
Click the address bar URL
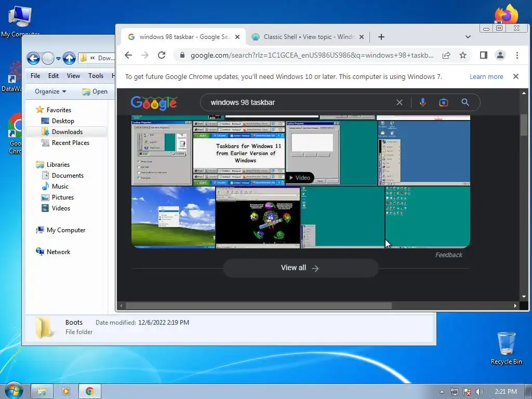click(x=312, y=55)
